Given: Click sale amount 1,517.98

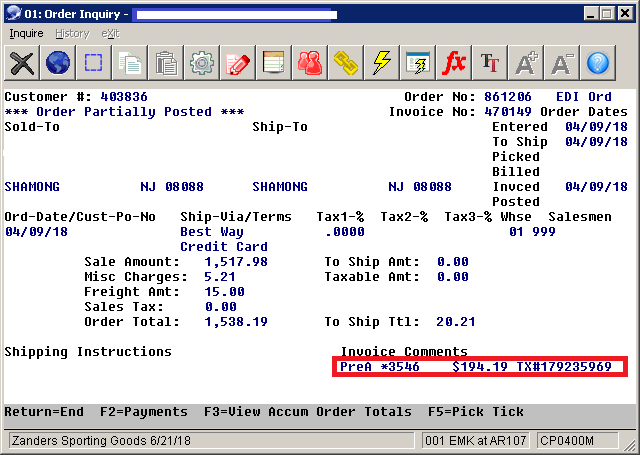Looking at the screenshot, I should pos(236,262).
